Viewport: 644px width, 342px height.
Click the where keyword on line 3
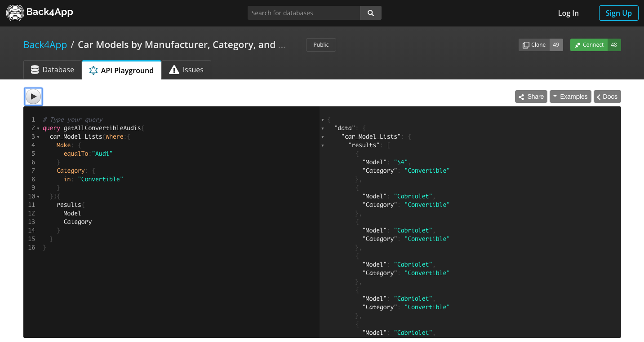pyautogui.click(x=115, y=136)
